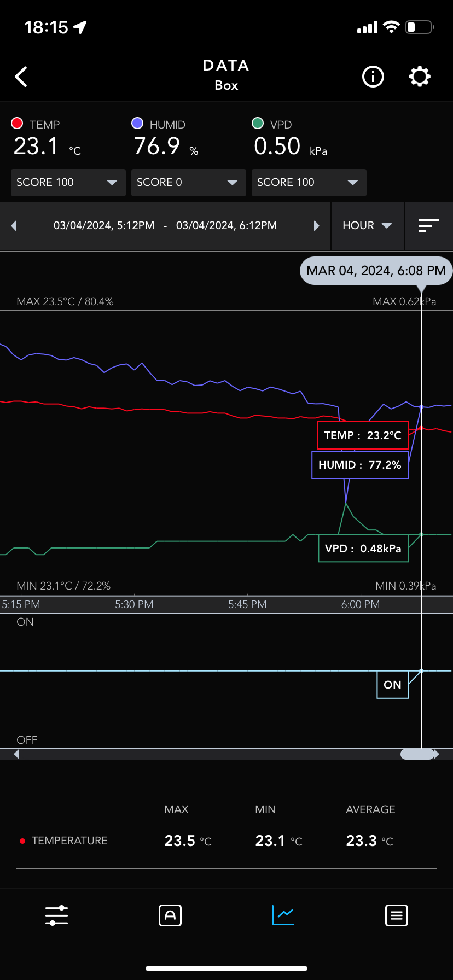Viewport: 453px width, 980px height.
Task: Select the data chart tab icon
Action: click(283, 914)
